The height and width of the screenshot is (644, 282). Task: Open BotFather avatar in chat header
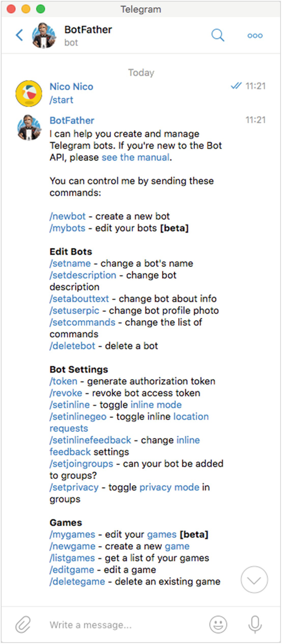[x=44, y=35]
